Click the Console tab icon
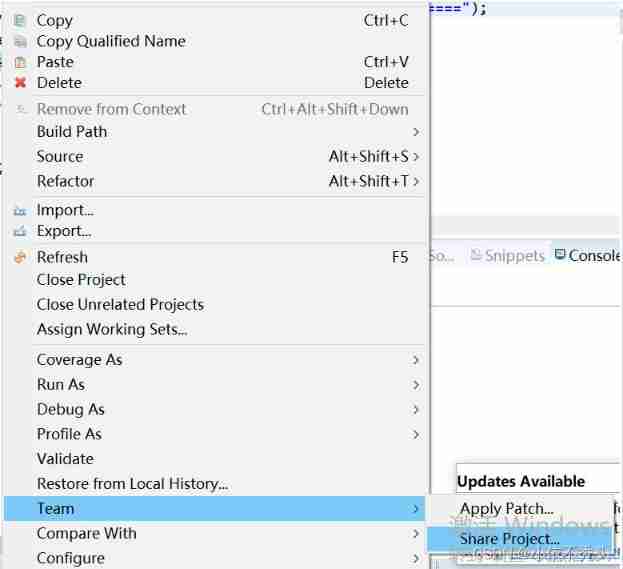The image size is (623, 569). pyautogui.click(x=560, y=256)
